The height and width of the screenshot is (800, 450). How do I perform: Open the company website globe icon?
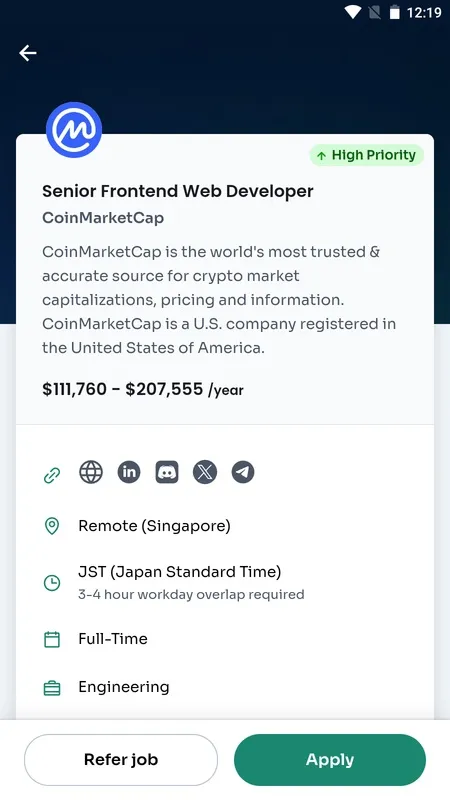(91, 472)
